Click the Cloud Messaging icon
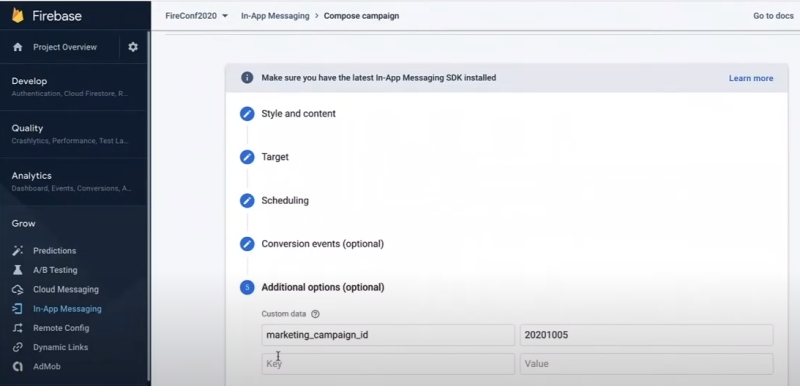 point(18,289)
